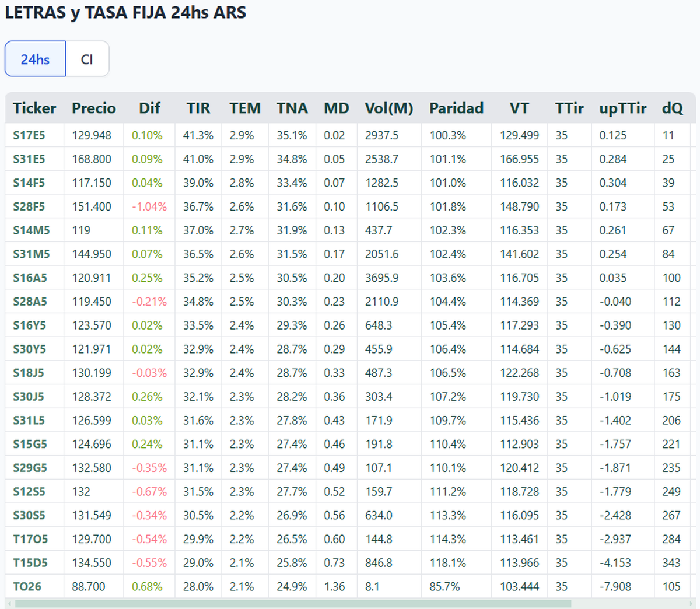700x609 pixels.
Task: Click the TEM column header
Action: coord(245,108)
